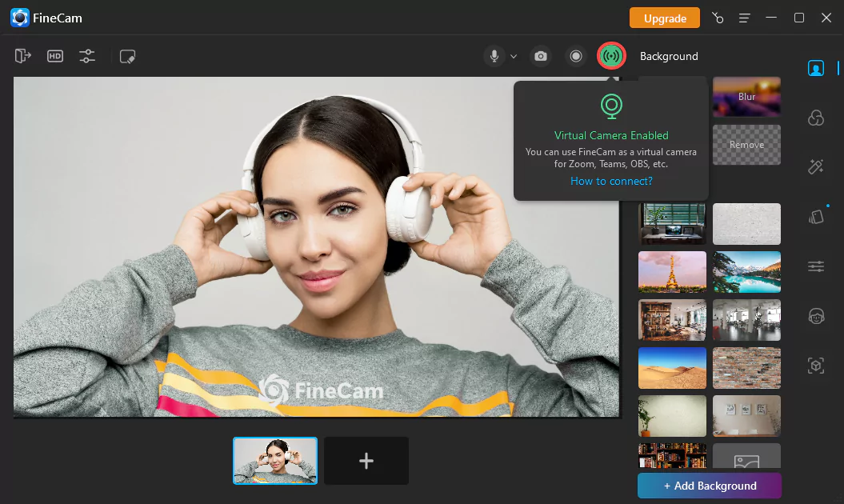Select the woman with headphones scene thumbnail
The width and height of the screenshot is (844, 504).
[x=275, y=461]
